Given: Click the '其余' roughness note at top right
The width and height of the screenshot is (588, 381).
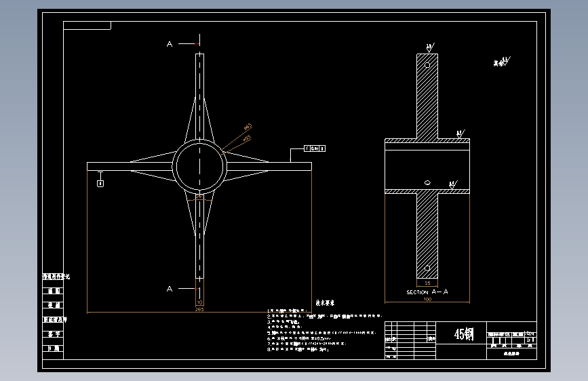Looking at the screenshot, I should [502, 62].
